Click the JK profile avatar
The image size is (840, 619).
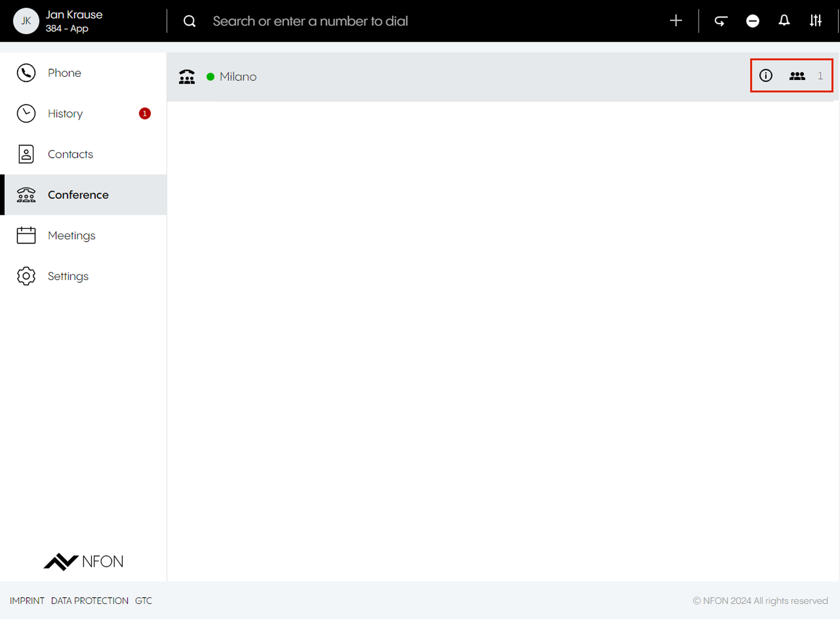26,21
